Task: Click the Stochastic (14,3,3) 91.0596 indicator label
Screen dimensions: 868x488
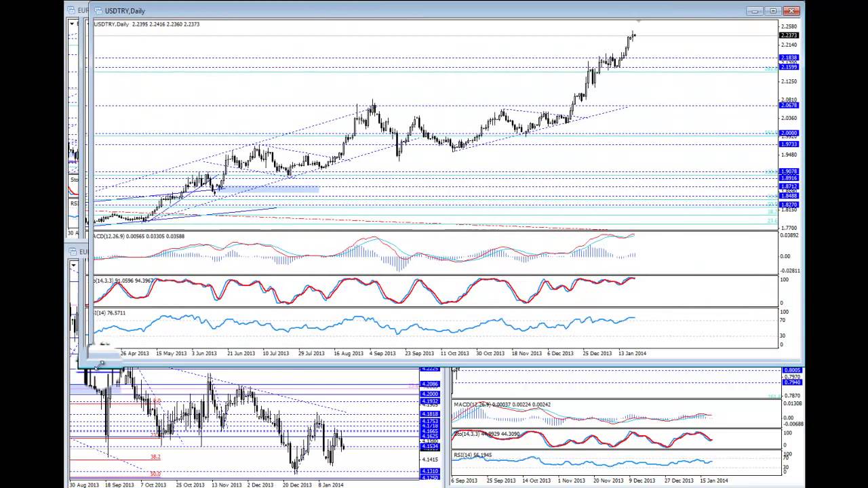Action: 123,281
